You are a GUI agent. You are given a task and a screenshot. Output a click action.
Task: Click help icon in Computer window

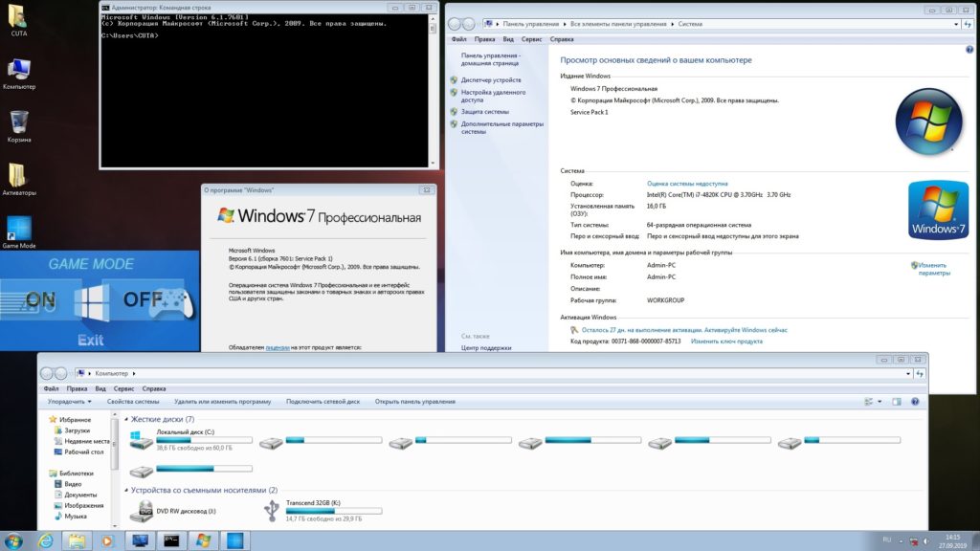click(x=915, y=402)
